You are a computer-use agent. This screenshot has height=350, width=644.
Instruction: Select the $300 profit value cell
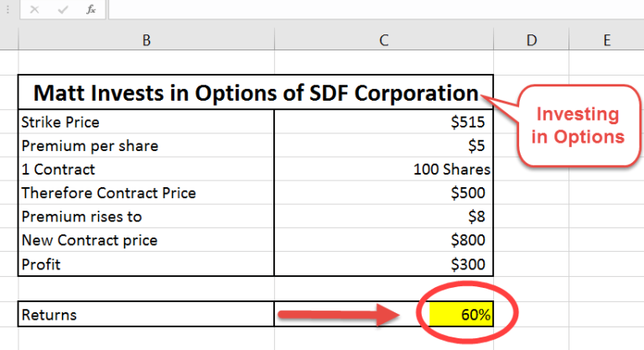(383, 264)
